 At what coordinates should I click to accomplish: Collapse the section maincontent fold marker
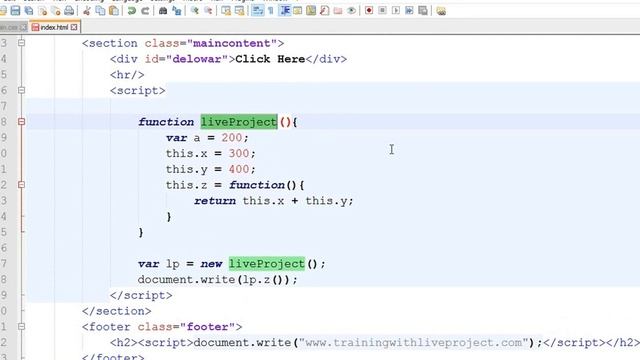coord(22,42)
